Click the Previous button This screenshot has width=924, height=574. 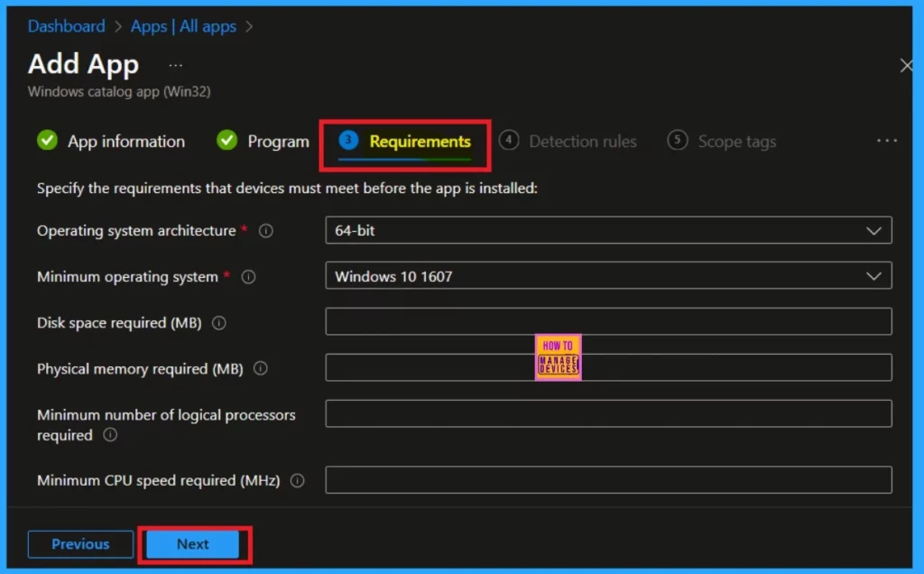coord(80,544)
